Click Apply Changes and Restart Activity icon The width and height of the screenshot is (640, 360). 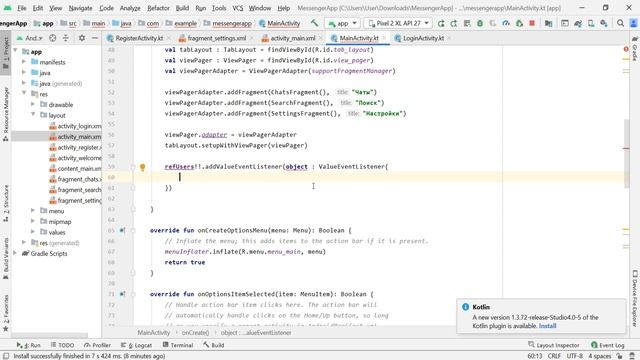tap(454, 23)
